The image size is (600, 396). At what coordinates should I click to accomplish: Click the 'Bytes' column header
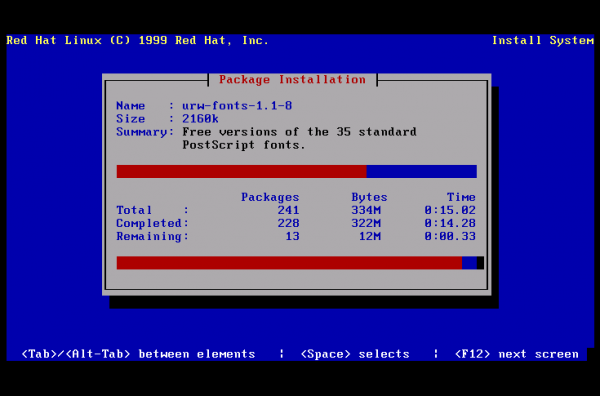click(369, 197)
